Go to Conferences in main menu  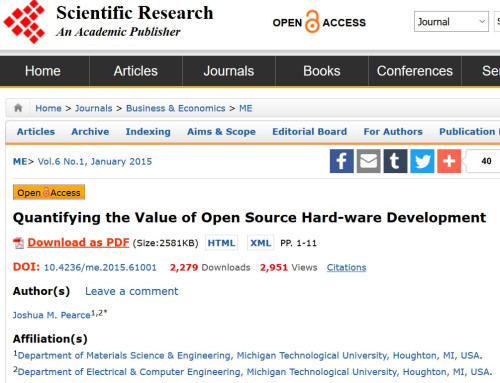tap(415, 71)
